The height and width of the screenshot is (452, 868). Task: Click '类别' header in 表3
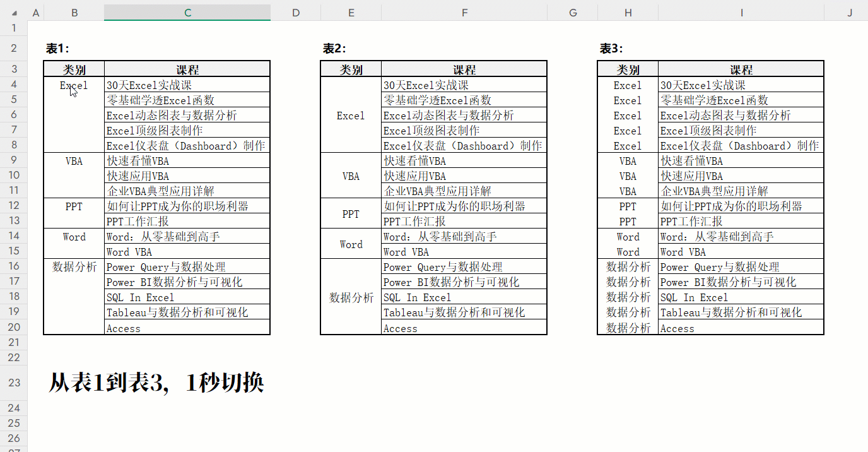click(x=628, y=69)
